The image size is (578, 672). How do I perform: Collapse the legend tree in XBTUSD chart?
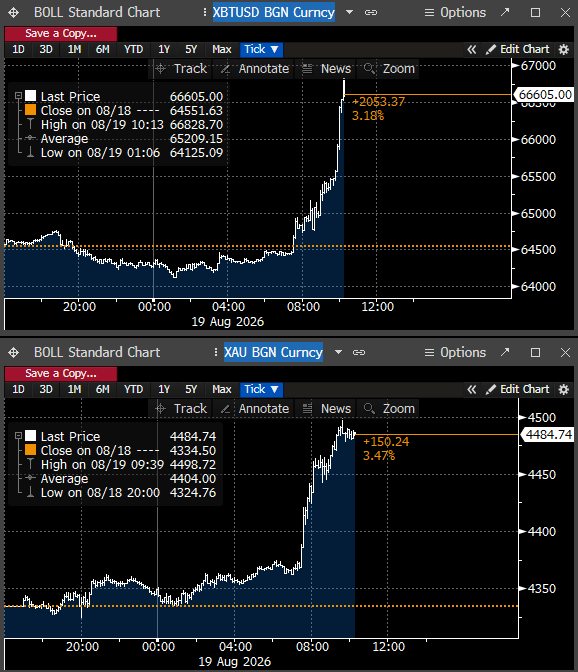click(x=18, y=96)
